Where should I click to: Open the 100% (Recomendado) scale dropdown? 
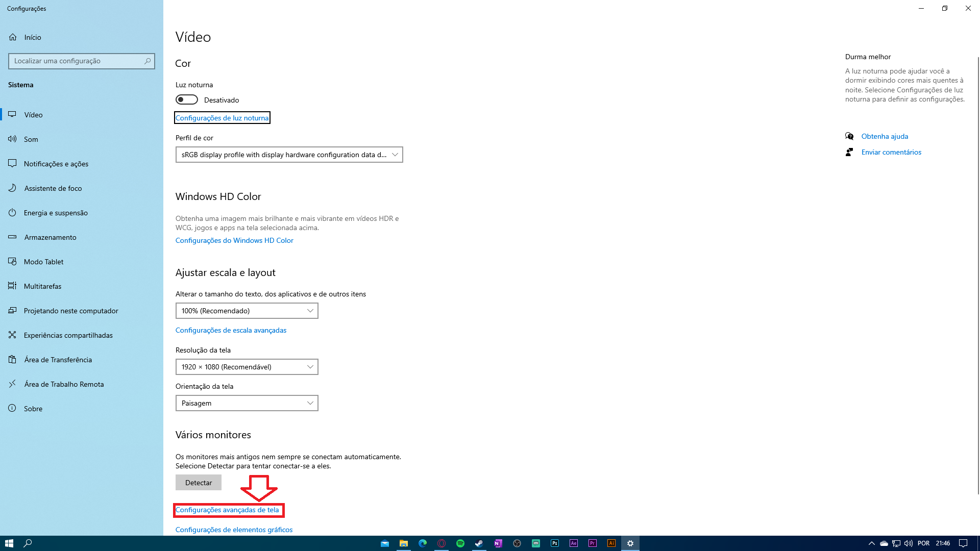(x=247, y=311)
